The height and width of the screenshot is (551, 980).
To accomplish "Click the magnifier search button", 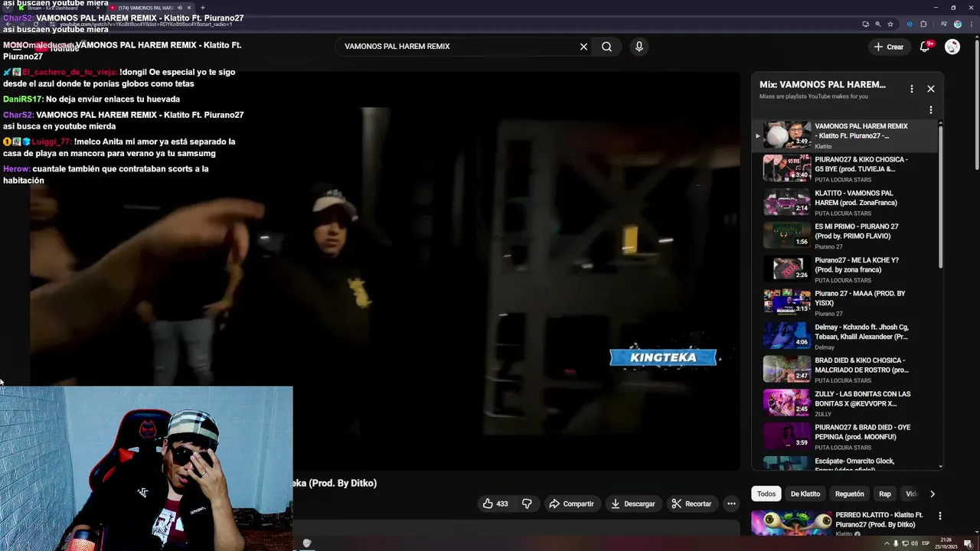I will click(606, 47).
